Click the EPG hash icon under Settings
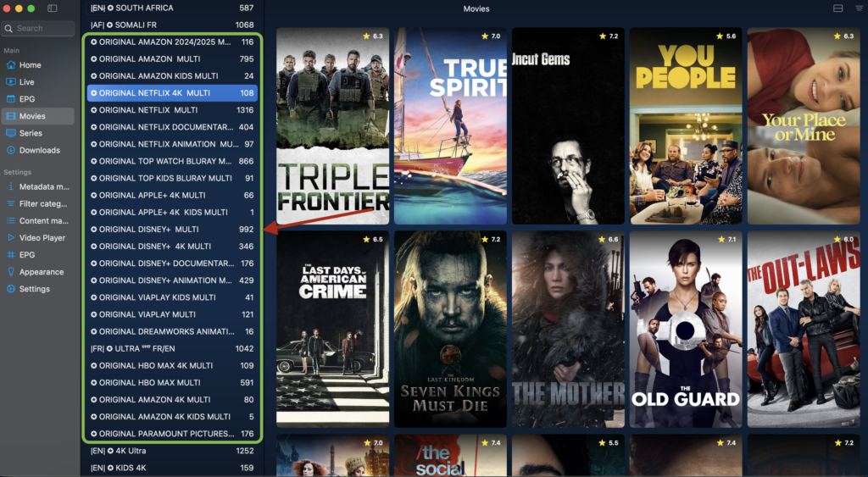 10,254
